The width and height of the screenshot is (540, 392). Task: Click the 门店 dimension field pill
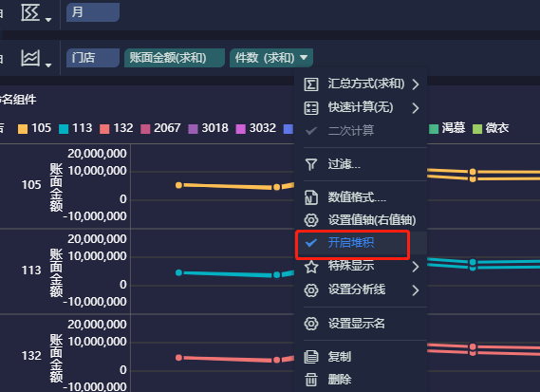(93, 58)
